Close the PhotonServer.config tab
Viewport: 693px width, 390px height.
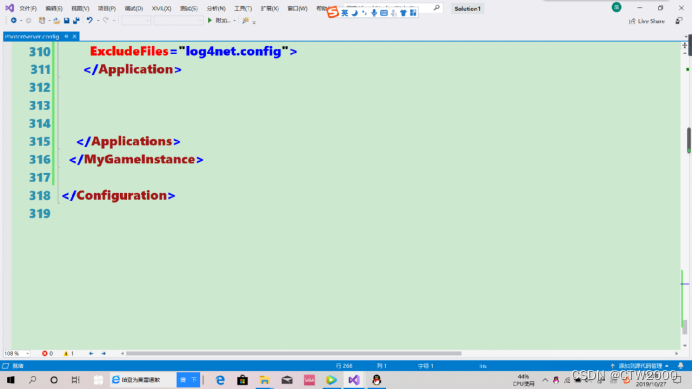coord(75,36)
